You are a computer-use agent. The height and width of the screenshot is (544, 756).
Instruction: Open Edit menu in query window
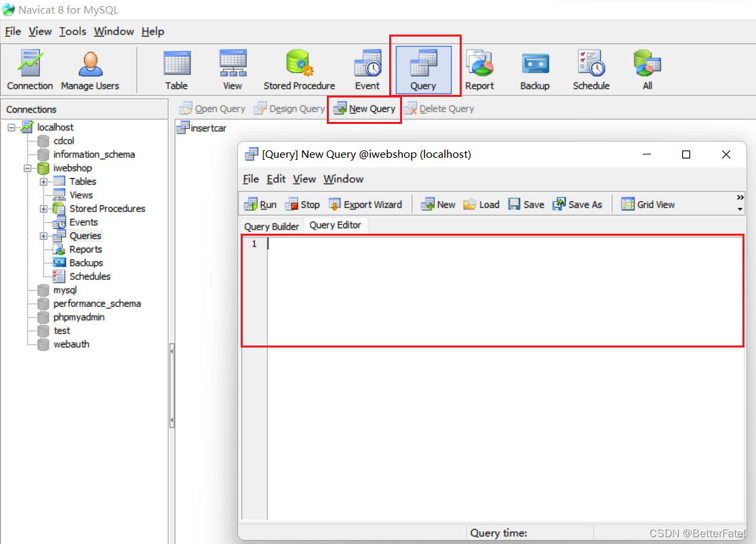(276, 180)
